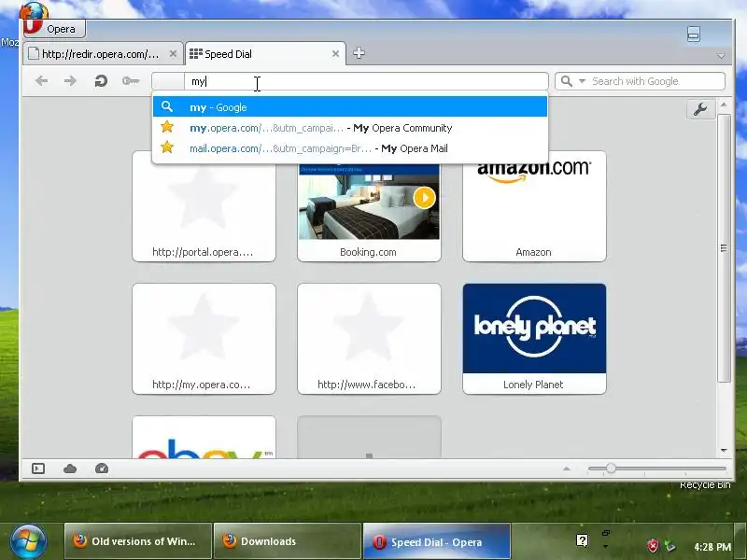Choose the 'my - Google' search suggestion

[349, 106]
